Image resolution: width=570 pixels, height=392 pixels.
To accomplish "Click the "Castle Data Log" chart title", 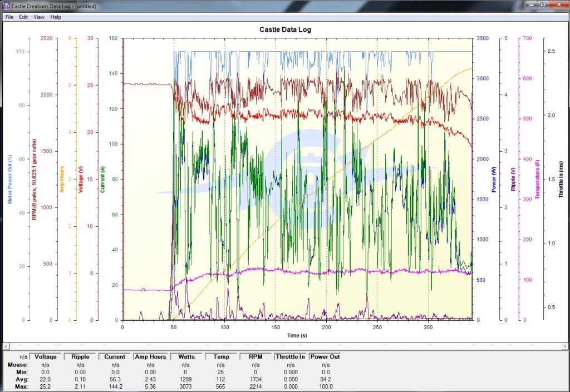I will [x=286, y=30].
